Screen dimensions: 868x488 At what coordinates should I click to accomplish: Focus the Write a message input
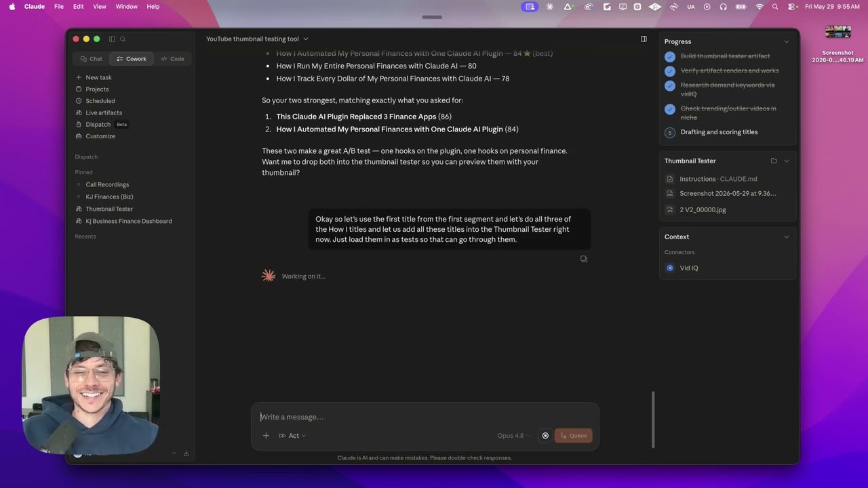(425, 417)
